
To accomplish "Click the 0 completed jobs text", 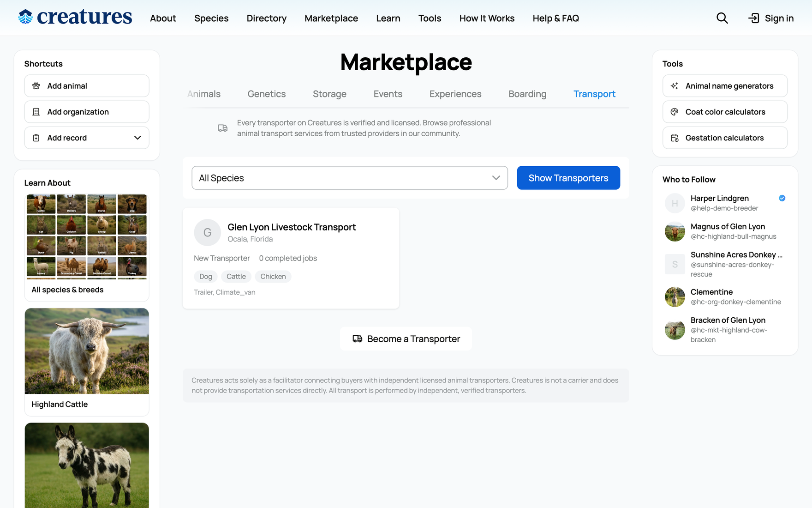I will tap(288, 258).
